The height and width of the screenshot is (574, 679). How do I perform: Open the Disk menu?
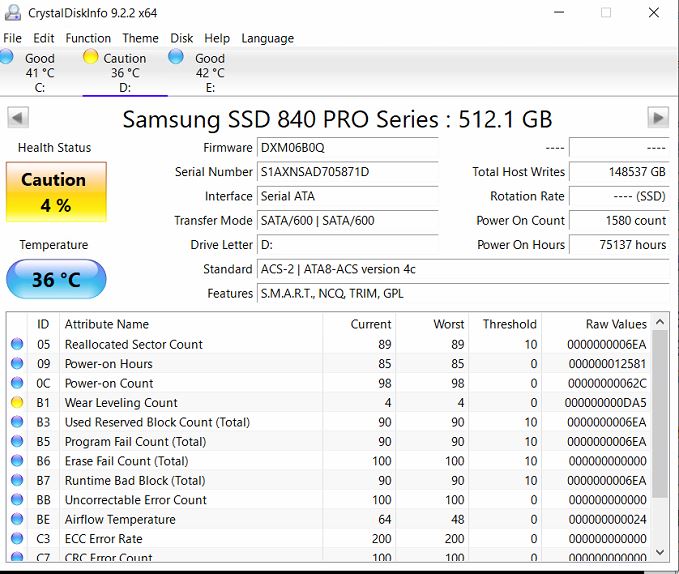(182, 38)
